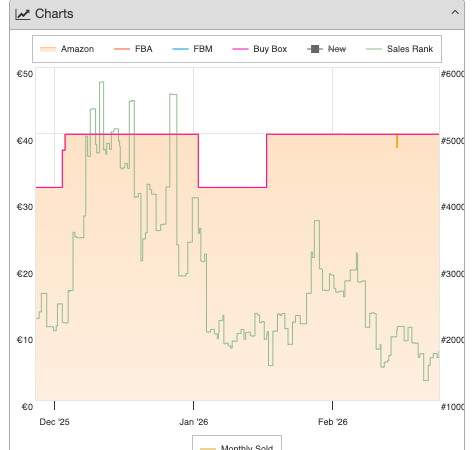Click the orange Amazon price dip marker
The height and width of the screenshot is (450, 474).
[x=397, y=141]
